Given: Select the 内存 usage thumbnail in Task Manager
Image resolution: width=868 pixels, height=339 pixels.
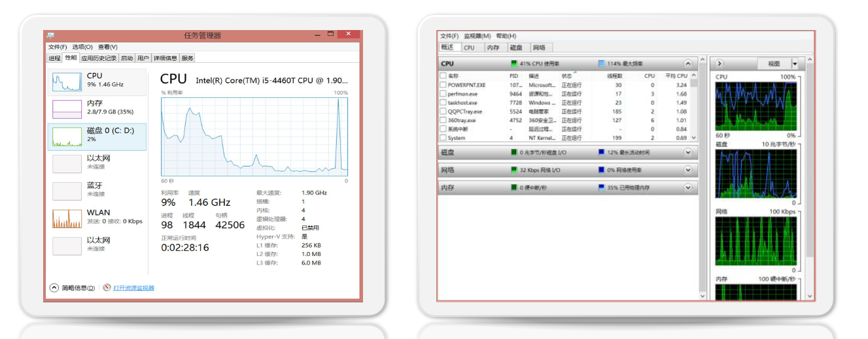Looking at the screenshot, I should coord(67,109).
